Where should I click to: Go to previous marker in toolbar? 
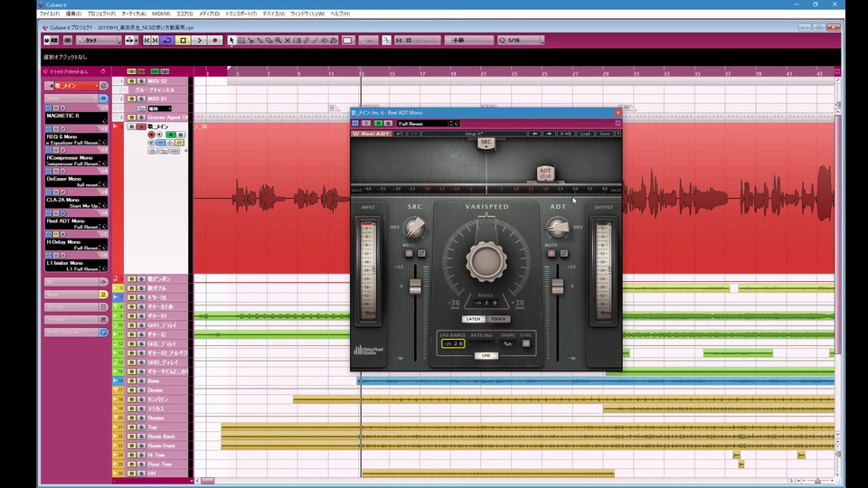point(146,41)
